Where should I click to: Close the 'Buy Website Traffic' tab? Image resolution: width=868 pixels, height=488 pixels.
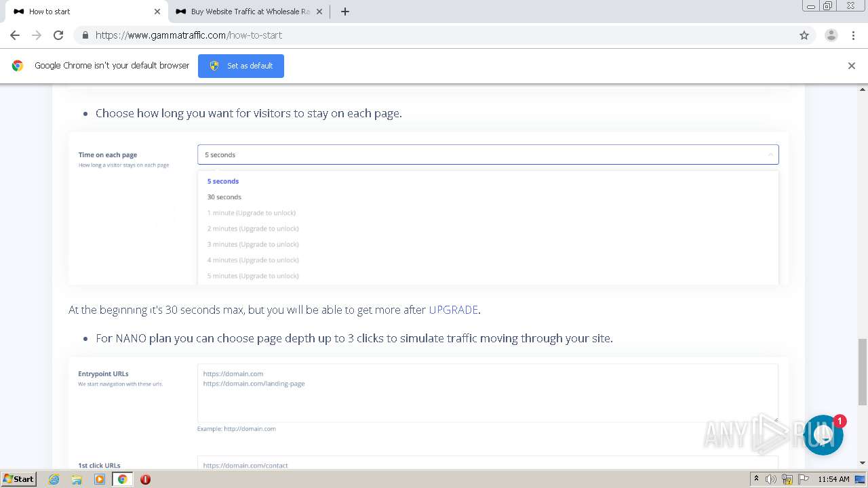point(319,12)
